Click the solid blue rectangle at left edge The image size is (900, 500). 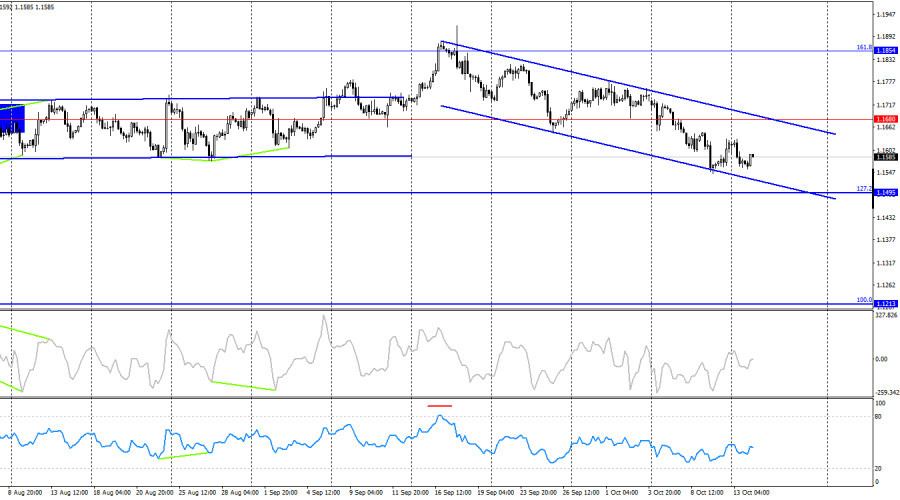[x=11, y=119]
